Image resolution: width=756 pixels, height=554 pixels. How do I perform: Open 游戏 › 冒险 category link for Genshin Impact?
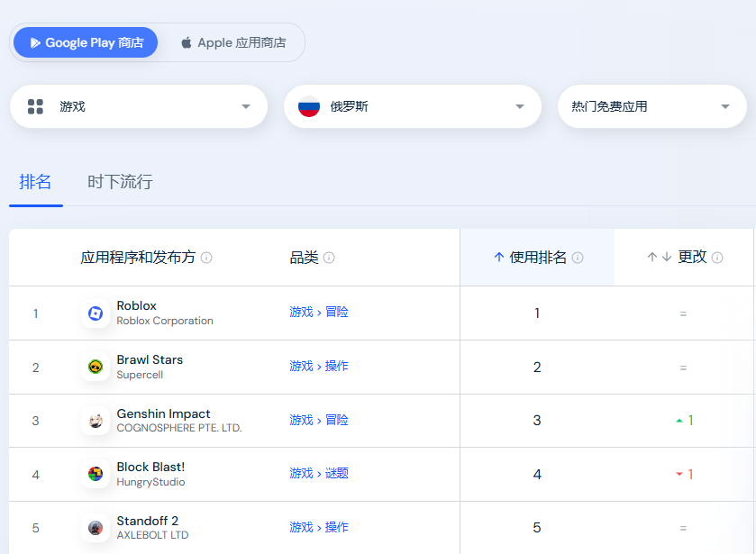pos(319,420)
